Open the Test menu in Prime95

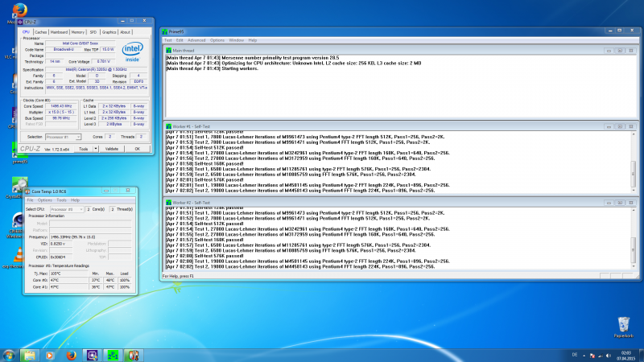coord(168,40)
